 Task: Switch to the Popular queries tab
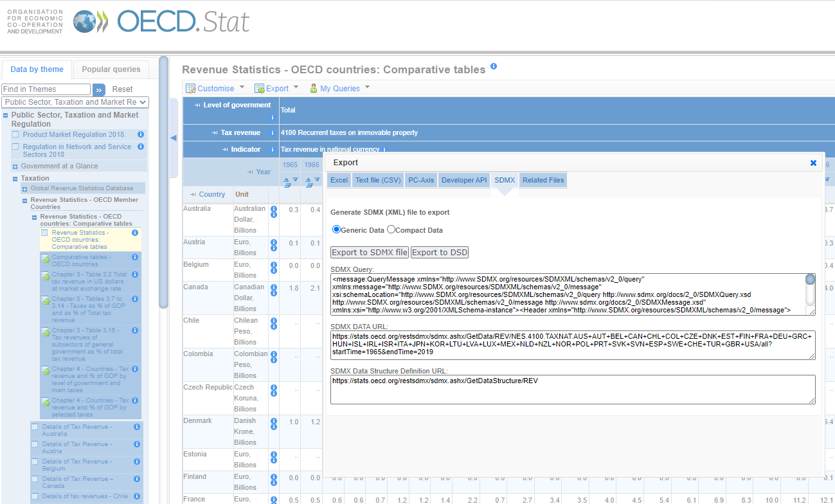111,69
